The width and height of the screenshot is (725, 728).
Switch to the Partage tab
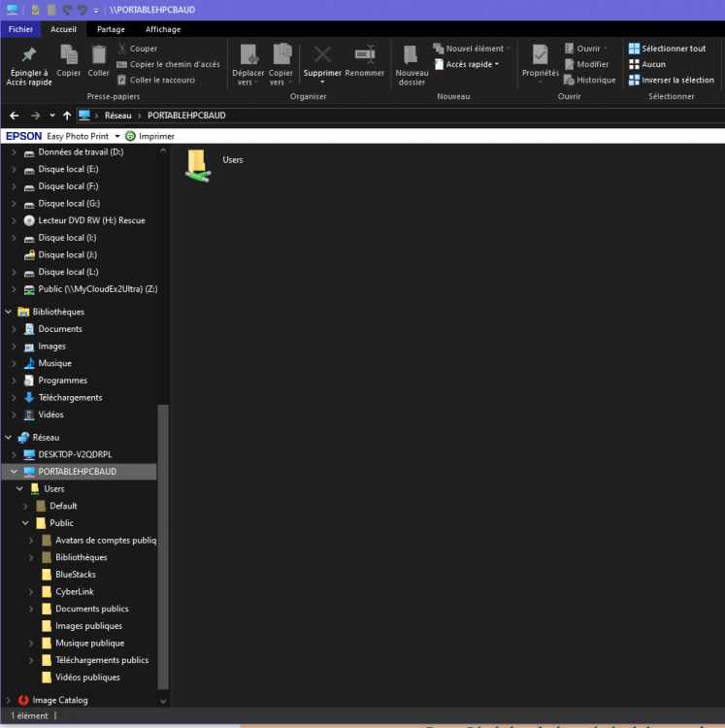point(111,29)
